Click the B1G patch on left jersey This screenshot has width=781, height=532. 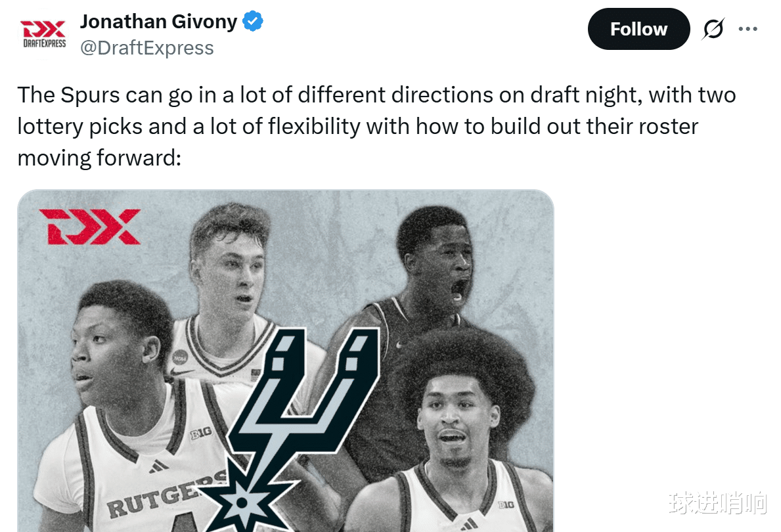202,432
